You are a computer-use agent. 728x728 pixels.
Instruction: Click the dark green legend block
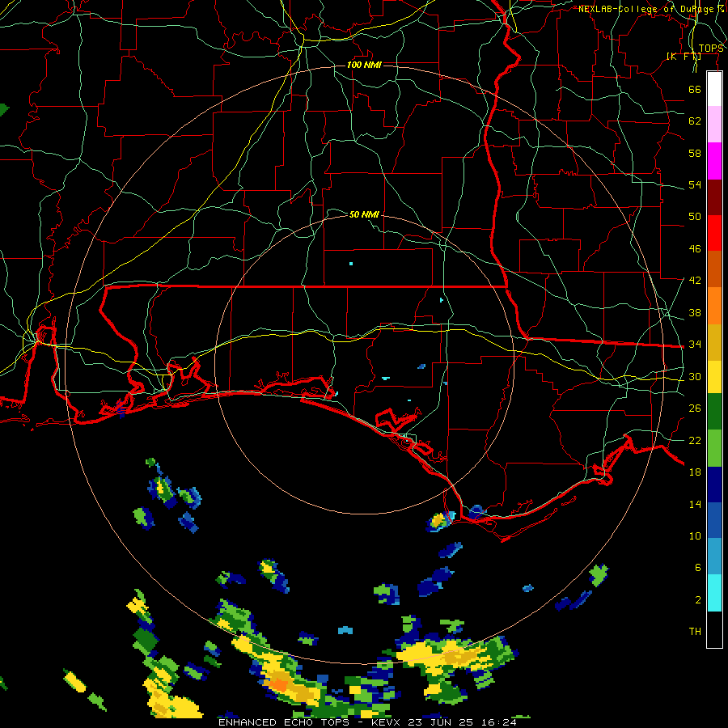[x=714, y=412]
